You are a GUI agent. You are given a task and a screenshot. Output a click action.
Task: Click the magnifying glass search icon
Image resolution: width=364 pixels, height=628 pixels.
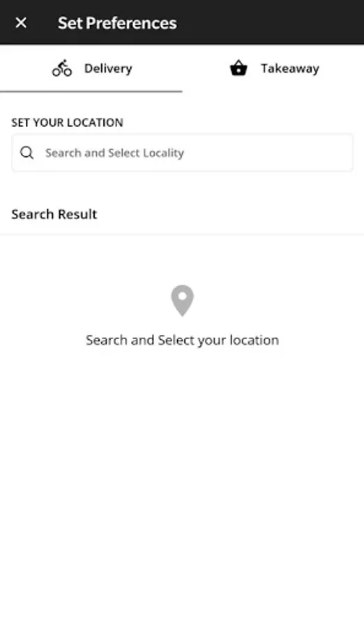coord(26,153)
